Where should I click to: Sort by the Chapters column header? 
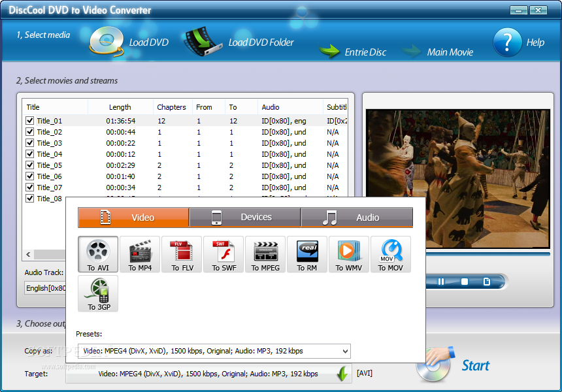click(x=173, y=107)
